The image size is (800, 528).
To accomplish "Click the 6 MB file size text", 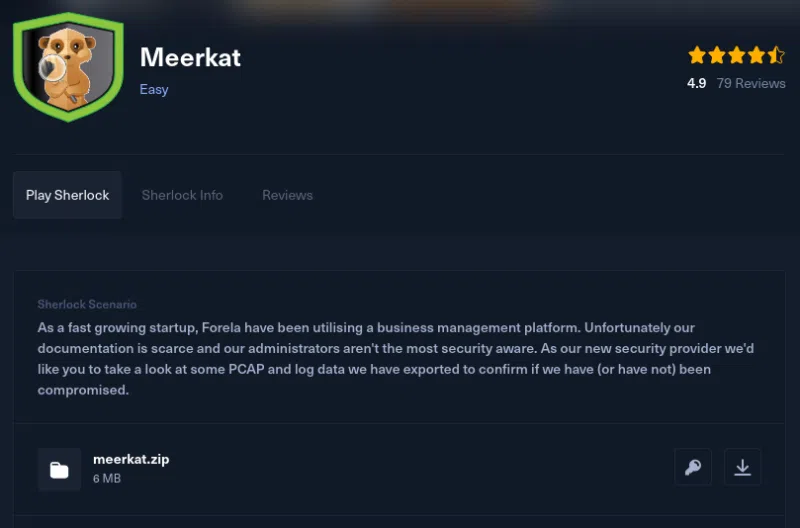I will (105, 479).
